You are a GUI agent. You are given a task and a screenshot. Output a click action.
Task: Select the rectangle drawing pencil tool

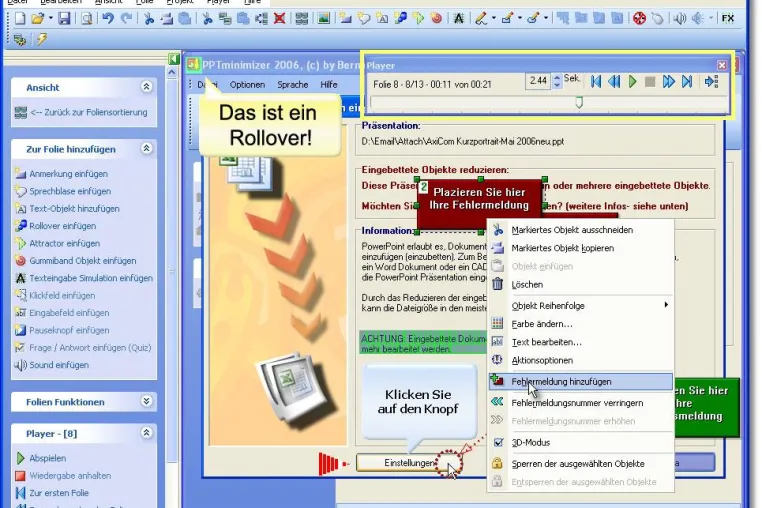507,18
